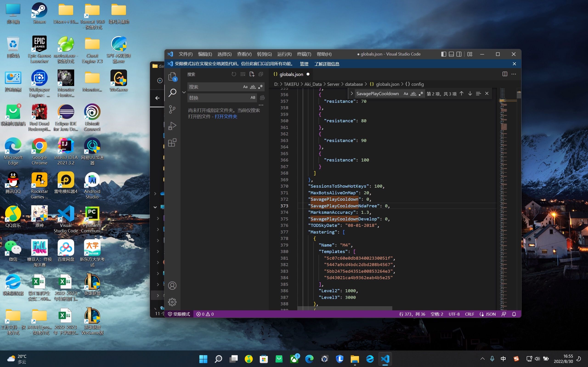
Task: Select the globals.json editor tab
Action: tap(291, 74)
